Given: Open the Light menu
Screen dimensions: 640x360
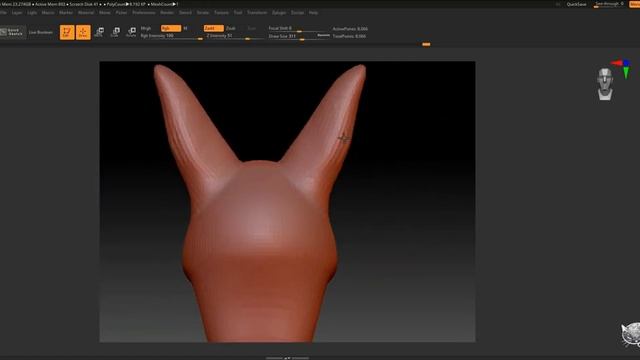Looking at the screenshot, I should pyautogui.click(x=32, y=13).
